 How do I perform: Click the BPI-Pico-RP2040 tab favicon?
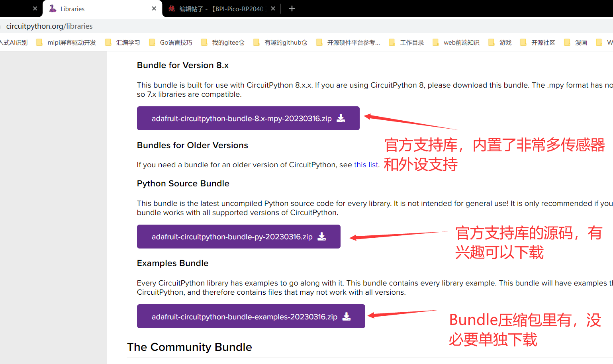tap(172, 9)
